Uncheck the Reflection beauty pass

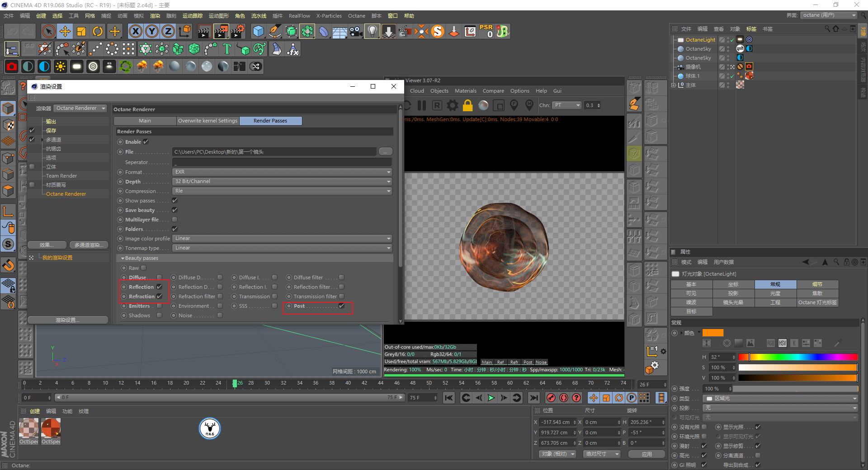pyautogui.click(x=159, y=287)
